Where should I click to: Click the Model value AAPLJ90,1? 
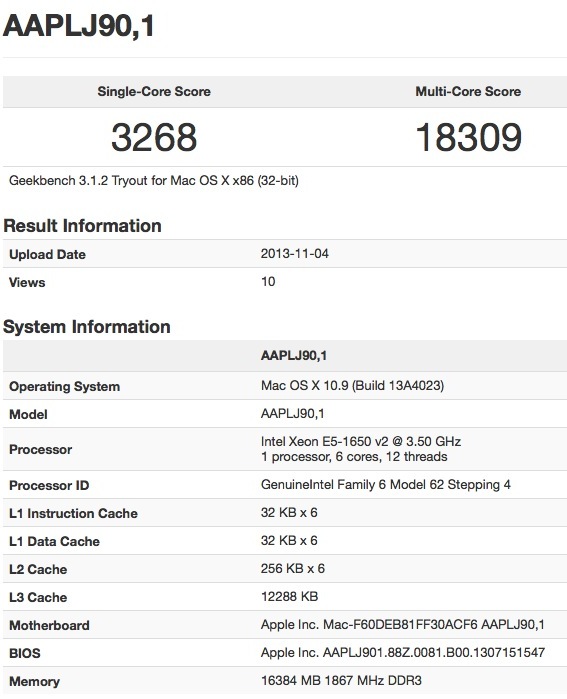tap(292, 414)
